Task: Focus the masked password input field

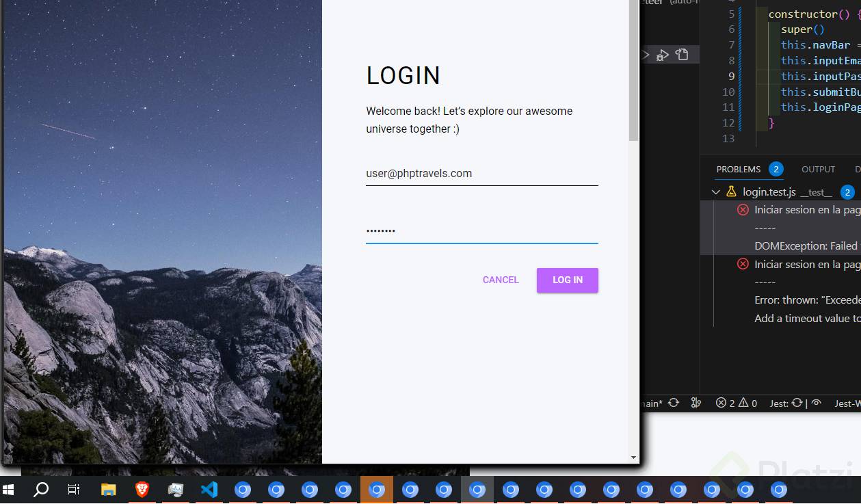Action: click(x=481, y=231)
